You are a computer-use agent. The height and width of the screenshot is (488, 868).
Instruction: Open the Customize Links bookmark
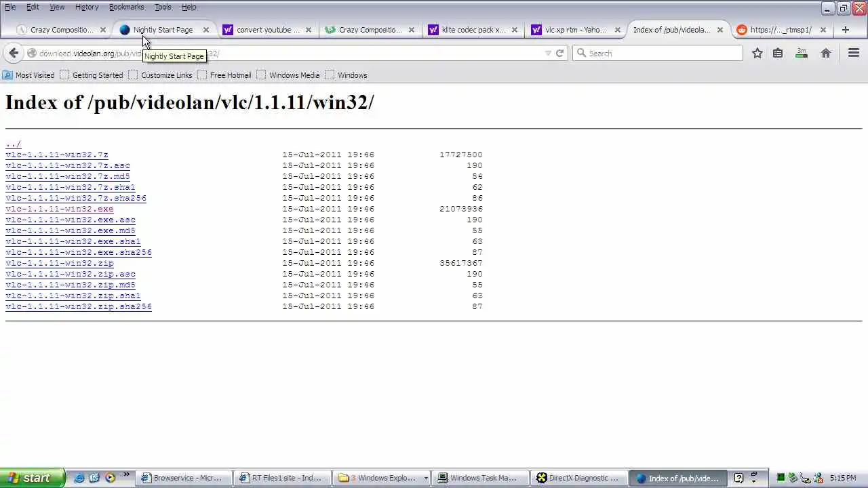tap(160, 75)
